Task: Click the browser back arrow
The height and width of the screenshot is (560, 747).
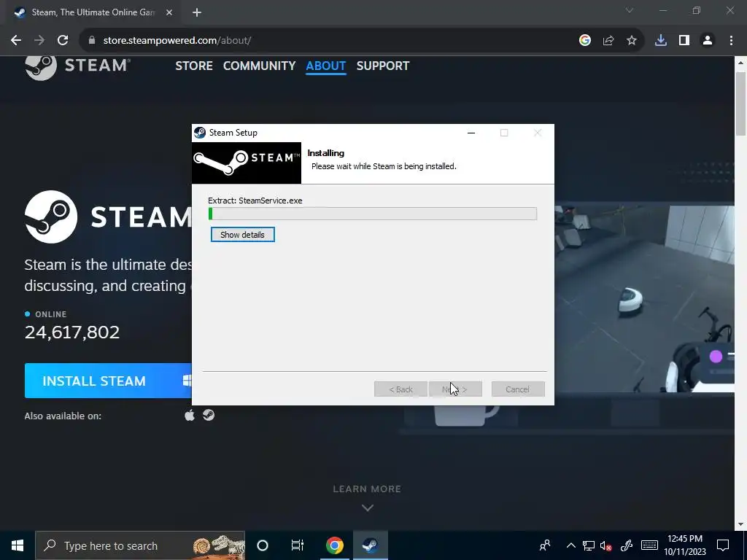Action: click(16, 41)
